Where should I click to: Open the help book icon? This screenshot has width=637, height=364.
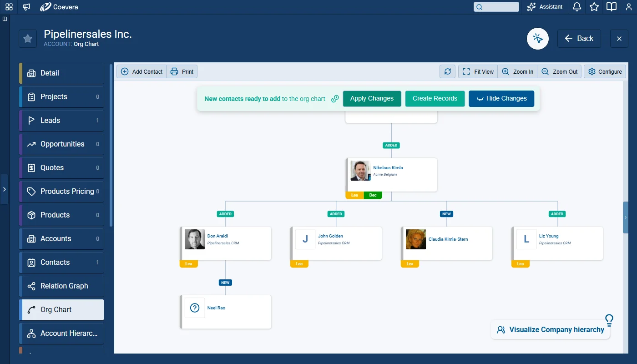click(612, 7)
